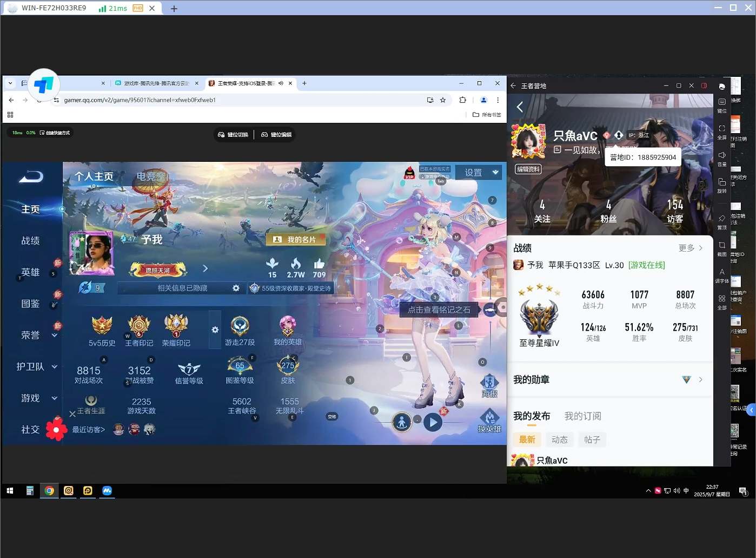The image size is (756, 558).
Task: Close the 王者生涯 item with X
Action: [72, 414]
